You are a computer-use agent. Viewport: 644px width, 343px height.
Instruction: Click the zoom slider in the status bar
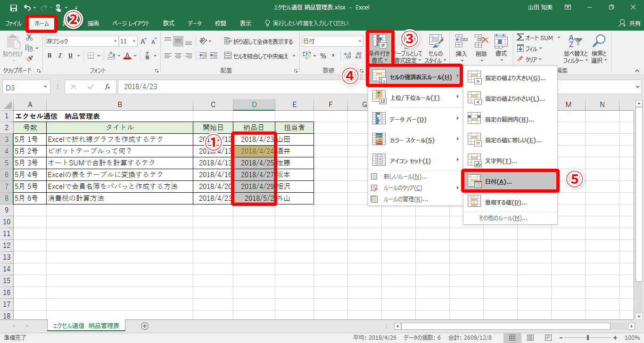pos(587,338)
